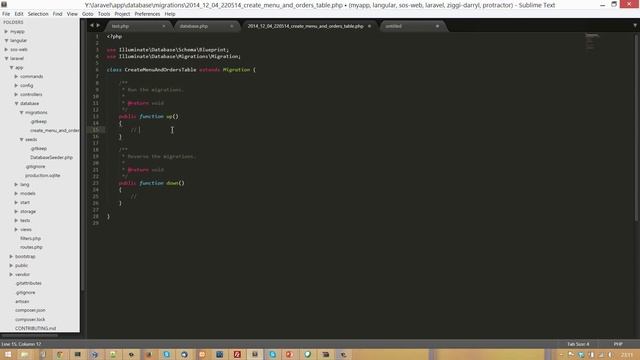The width and height of the screenshot is (640, 360).
Task: Open DatabaseSeeder.php in sidebar
Action: pyautogui.click(x=51, y=157)
